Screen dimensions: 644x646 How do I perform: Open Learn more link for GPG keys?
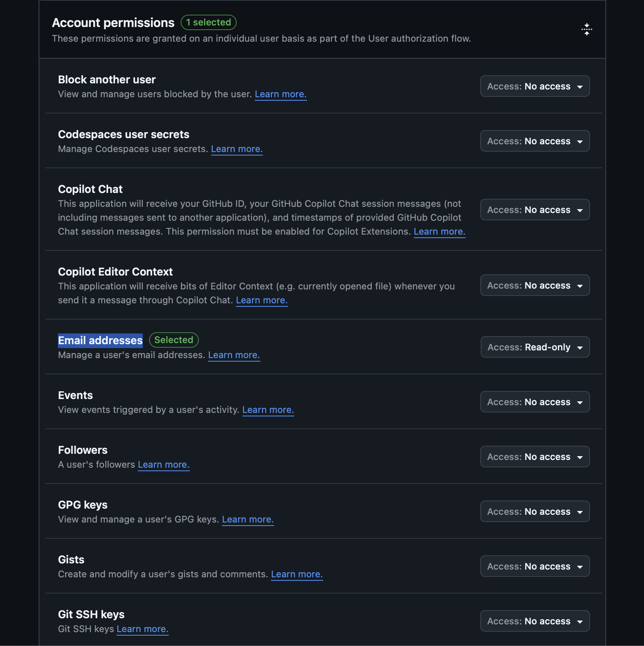[248, 519]
